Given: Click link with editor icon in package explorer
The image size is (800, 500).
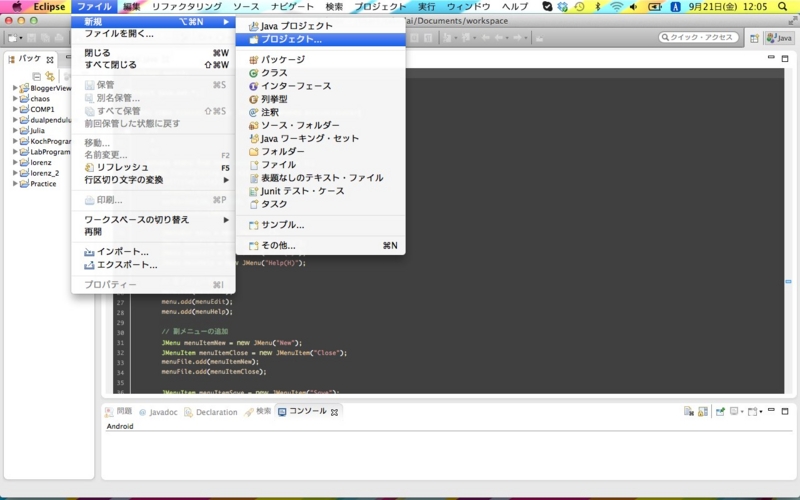Looking at the screenshot, I should click(50, 77).
